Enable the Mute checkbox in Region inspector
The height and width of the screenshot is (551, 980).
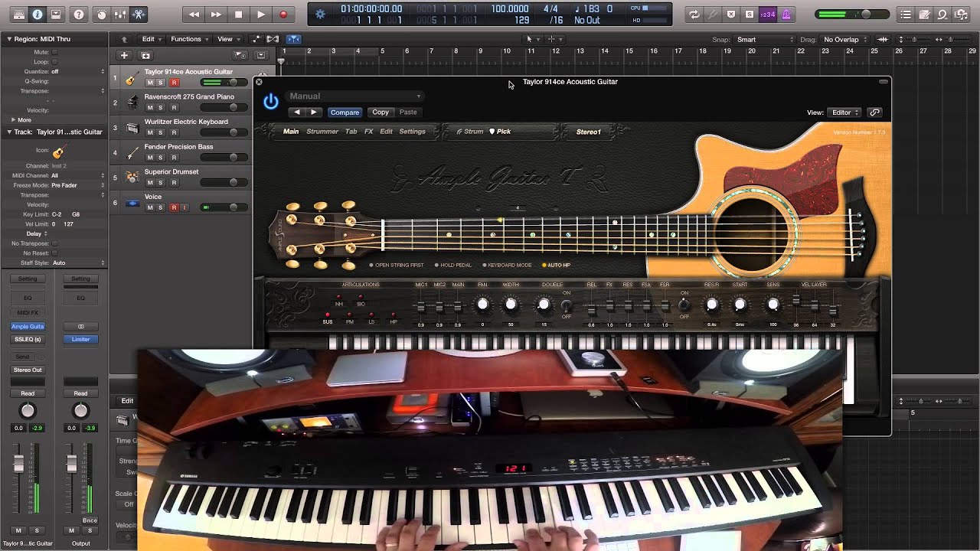[55, 52]
